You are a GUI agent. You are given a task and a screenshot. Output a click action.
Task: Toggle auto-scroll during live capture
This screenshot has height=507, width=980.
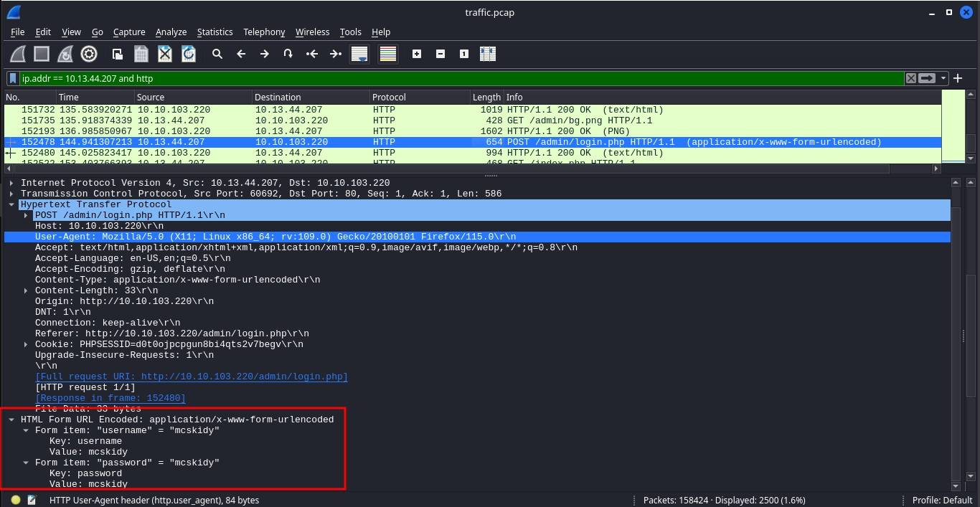point(359,54)
